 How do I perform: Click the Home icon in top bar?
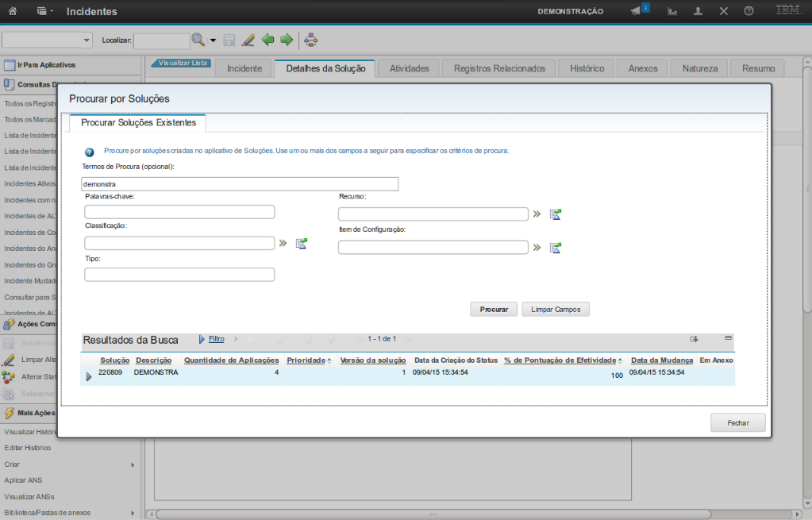click(13, 11)
